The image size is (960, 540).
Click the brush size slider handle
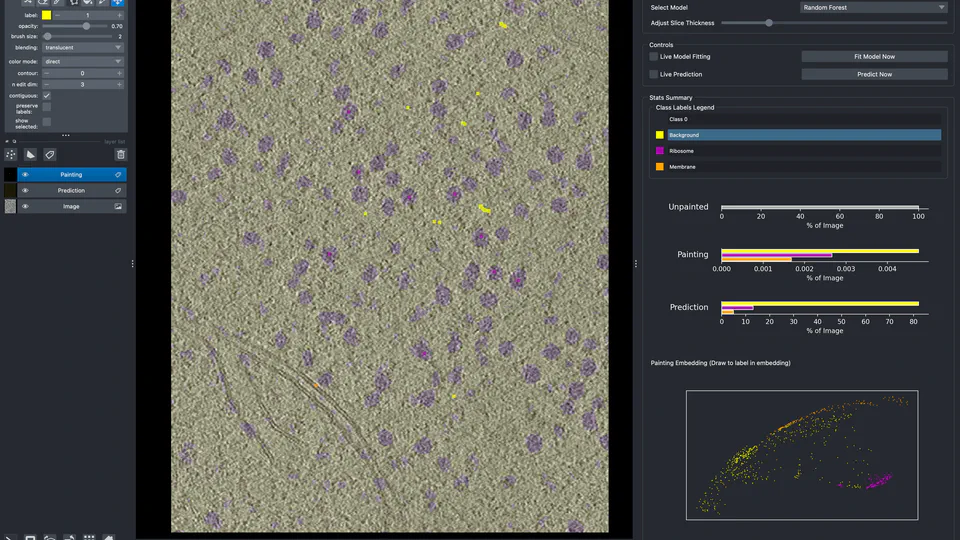[47, 36]
